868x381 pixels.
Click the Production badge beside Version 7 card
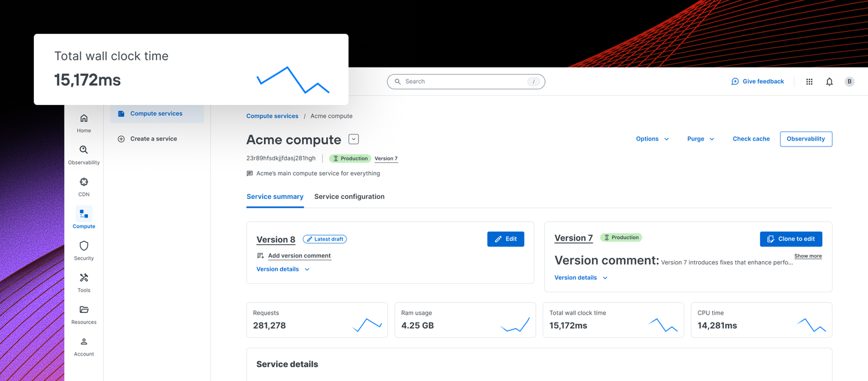click(x=621, y=238)
